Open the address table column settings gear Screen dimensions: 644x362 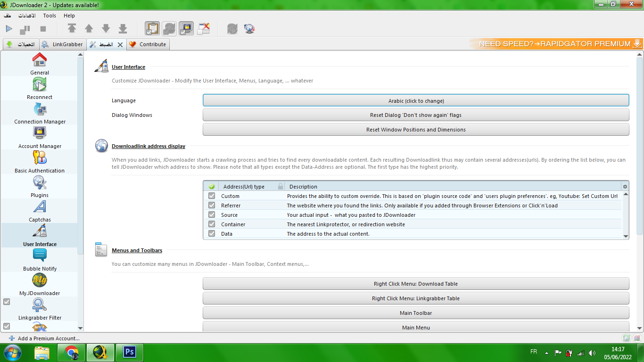[x=625, y=187]
